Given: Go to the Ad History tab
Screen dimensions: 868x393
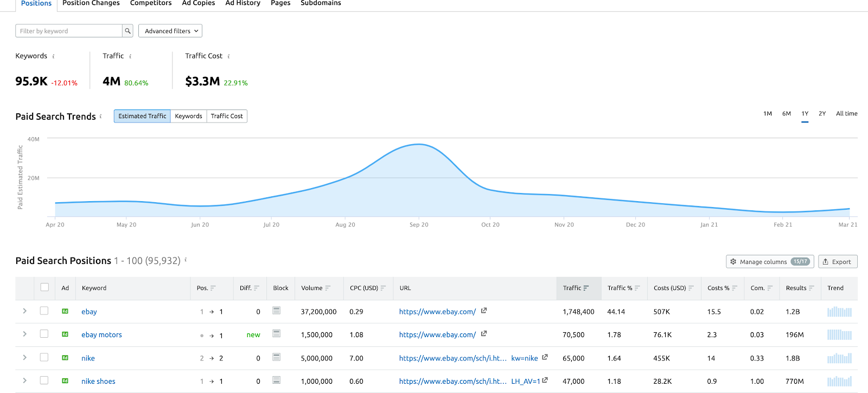Looking at the screenshot, I should tap(243, 3).
